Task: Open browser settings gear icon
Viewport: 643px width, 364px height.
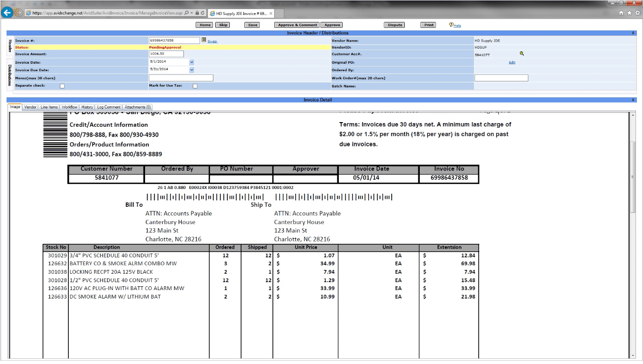Action: click(637, 13)
